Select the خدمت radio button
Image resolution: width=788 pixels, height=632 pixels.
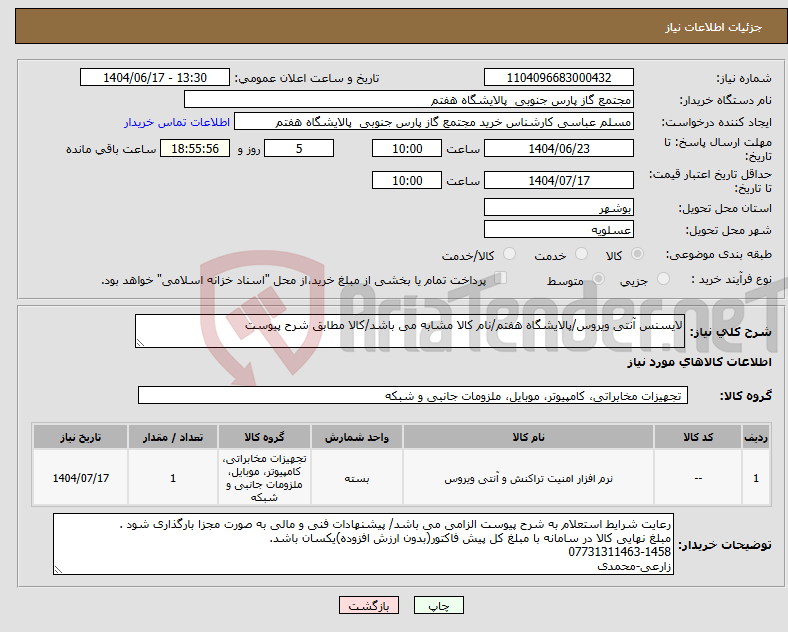click(x=581, y=254)
